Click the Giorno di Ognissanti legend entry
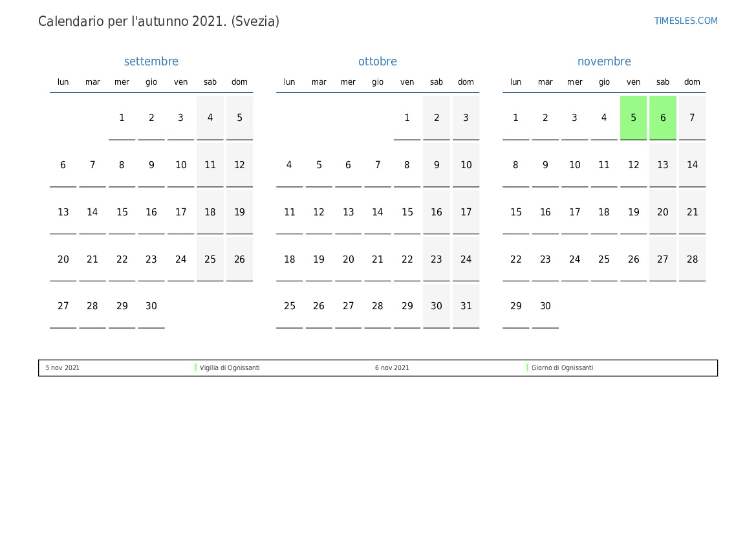 (x=562, y=367)
